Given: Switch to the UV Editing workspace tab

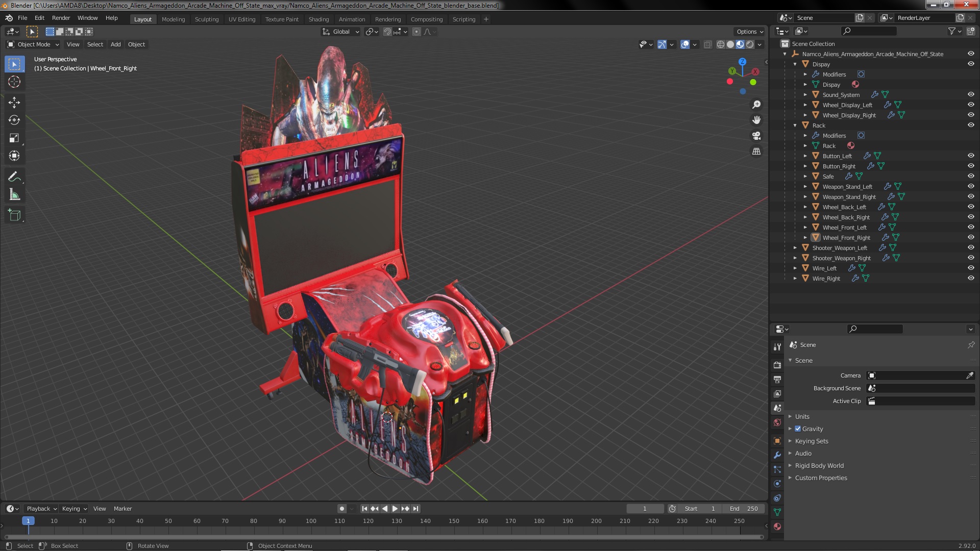Looking at the screenshot, I should coord(241,19).
